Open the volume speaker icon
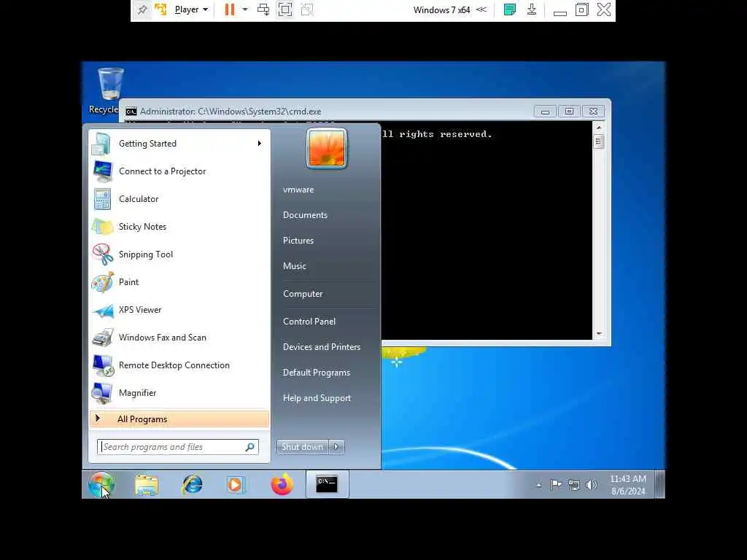The width and height of the screenshot is (747, 560). coord(591,485)
